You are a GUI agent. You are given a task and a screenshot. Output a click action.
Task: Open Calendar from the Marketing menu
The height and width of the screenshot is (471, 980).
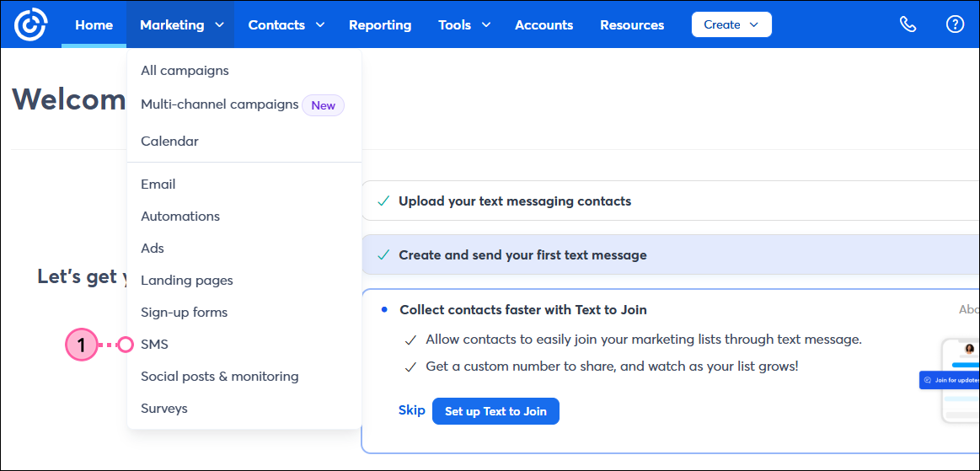[x=170, y=142]
